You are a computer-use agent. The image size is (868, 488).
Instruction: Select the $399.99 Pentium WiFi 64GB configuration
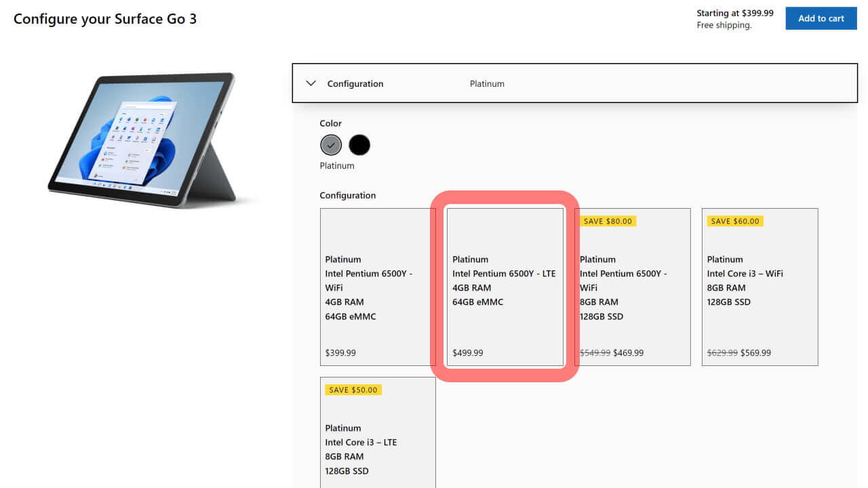click(x=377, y=287)
